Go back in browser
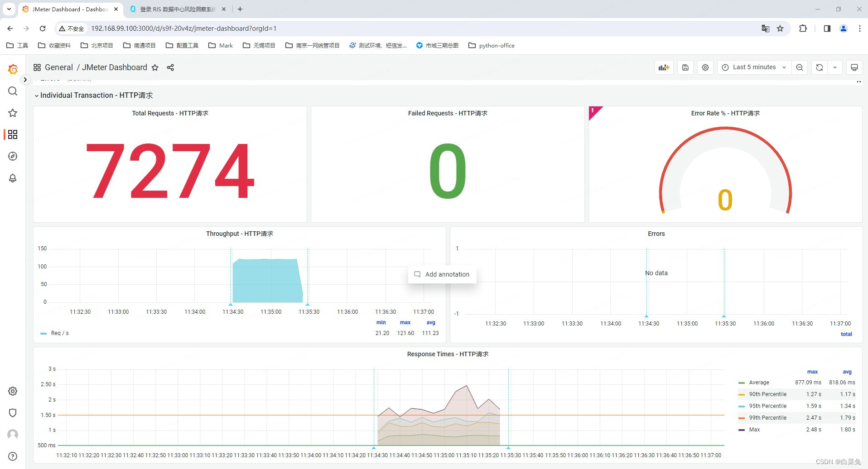The height and width of the screenshot is (469, 868). [10, 29]
